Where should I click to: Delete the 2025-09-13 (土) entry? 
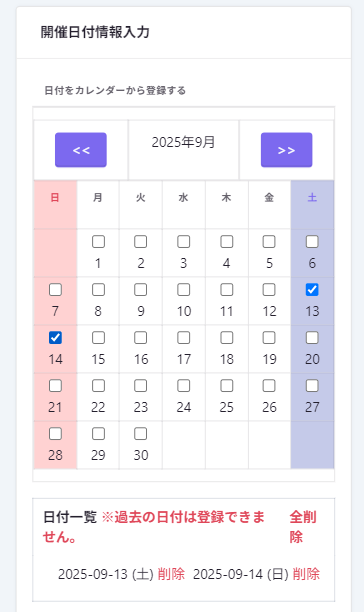click(x=171, y=574)
